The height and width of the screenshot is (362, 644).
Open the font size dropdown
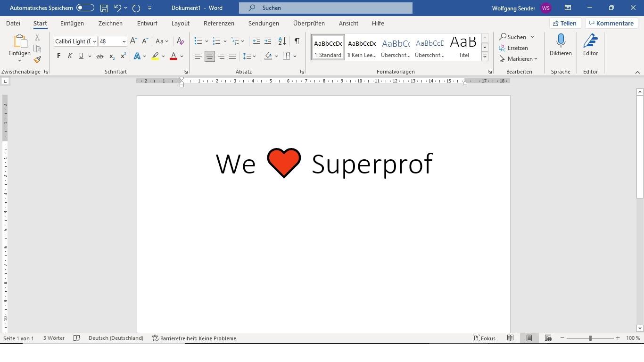click(x=124, y=41)
